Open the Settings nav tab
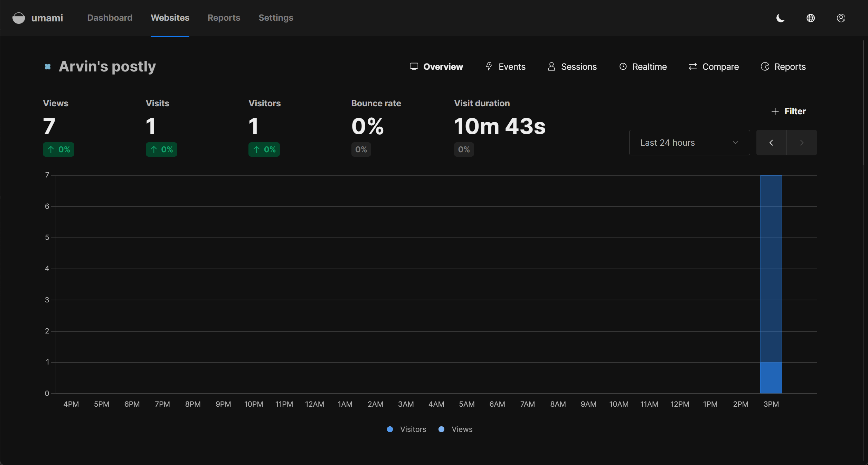The image size is (868, 465). [276, 18]
